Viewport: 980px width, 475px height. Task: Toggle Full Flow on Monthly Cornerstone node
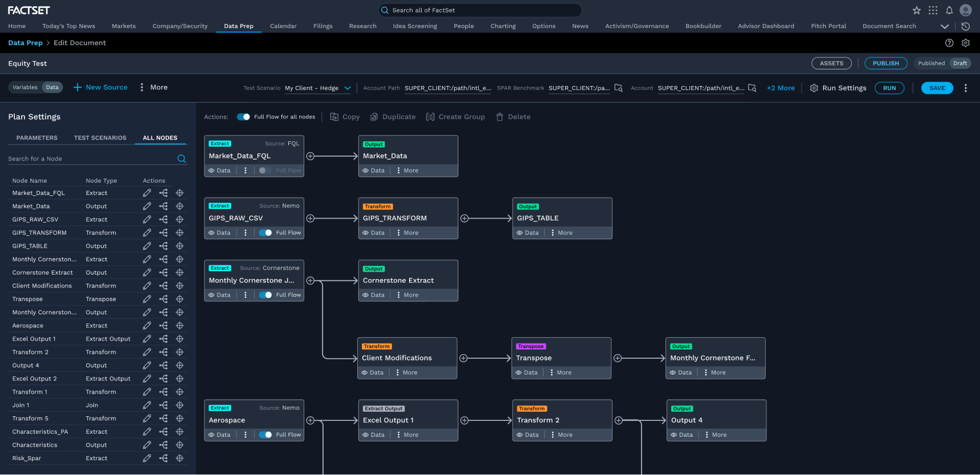[x=266, y=295]
